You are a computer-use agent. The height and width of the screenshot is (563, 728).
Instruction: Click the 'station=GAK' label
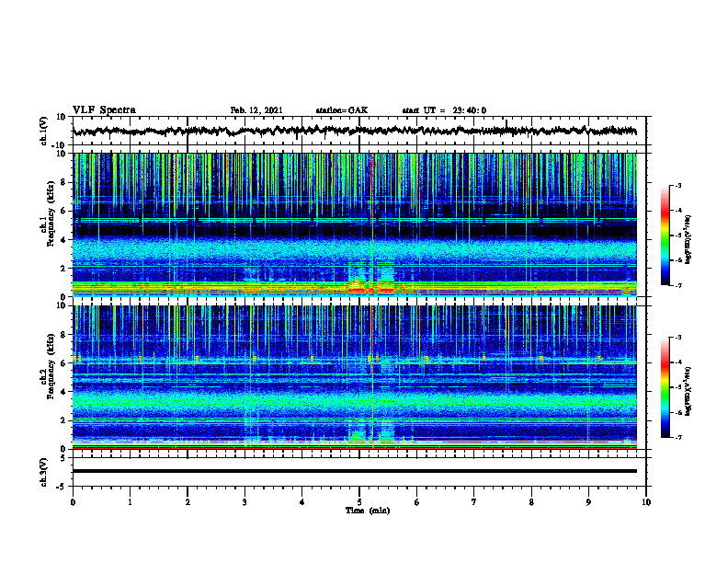click(x=342, y=110)
